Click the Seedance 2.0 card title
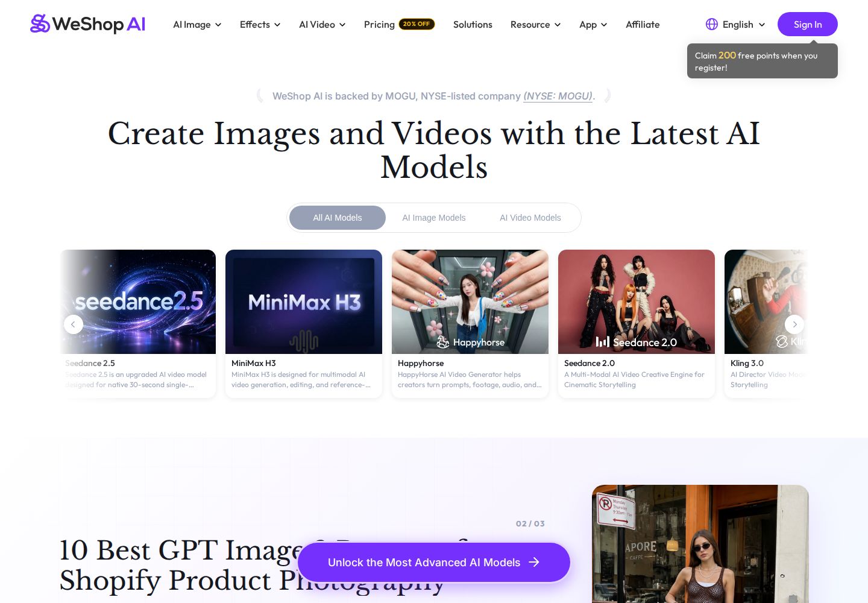The height and width of the screenshot is (603, 868). click(590, 363)
